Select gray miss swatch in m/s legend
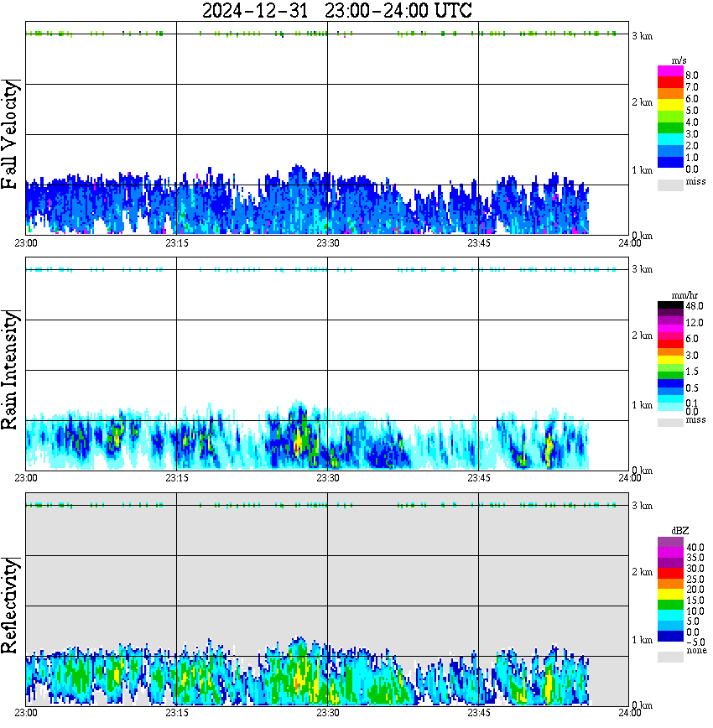Screen dimensions: 713x728 (670, 185)
